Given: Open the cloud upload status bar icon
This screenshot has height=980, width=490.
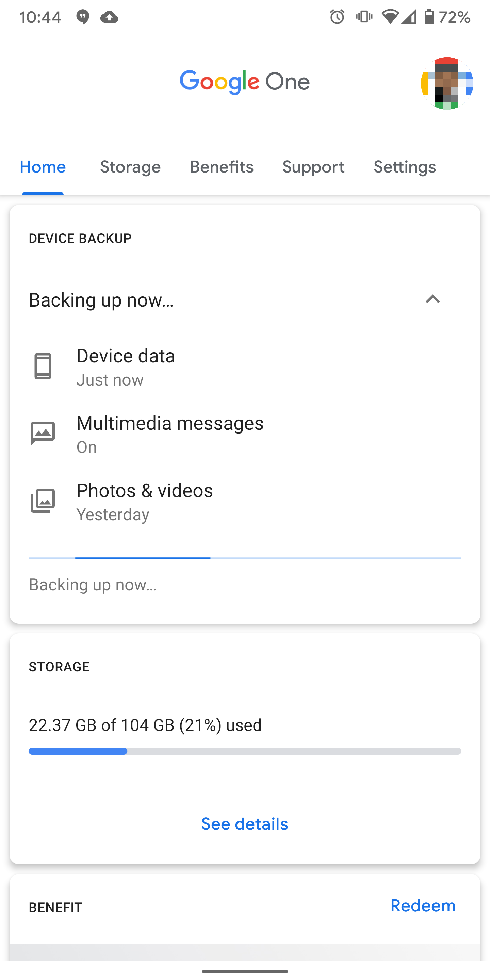Looking at the screenshot, I should (110, 17).
